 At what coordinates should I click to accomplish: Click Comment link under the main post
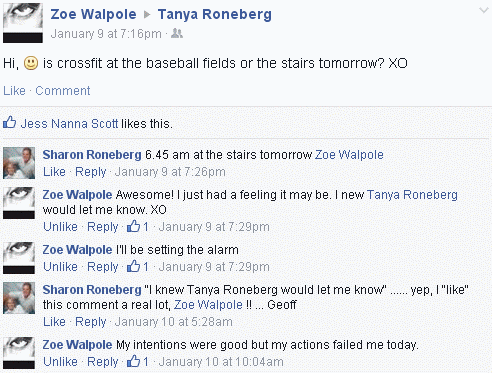(63, 91)
